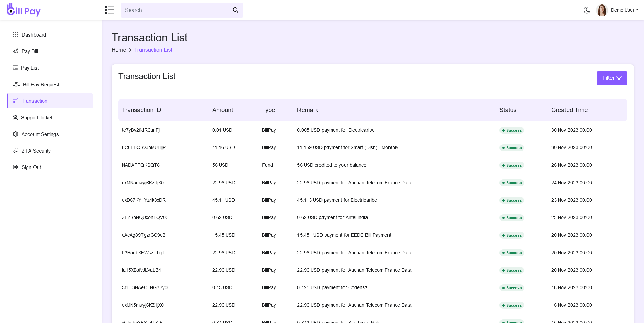644x323 pixels.
Task: Click the Remark column header
Action: [x=308, y=110]
